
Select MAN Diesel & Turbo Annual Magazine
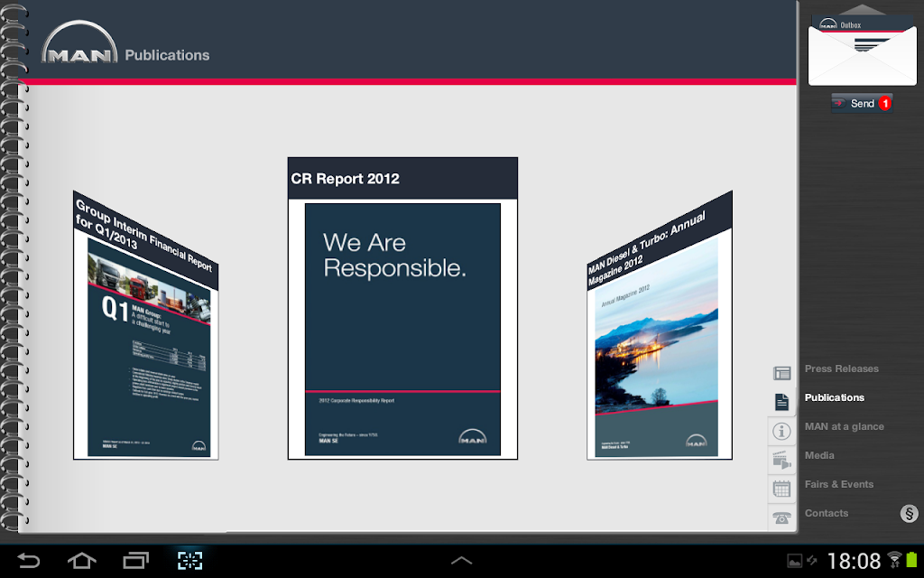pyautogui.click(x=660, y=325)
